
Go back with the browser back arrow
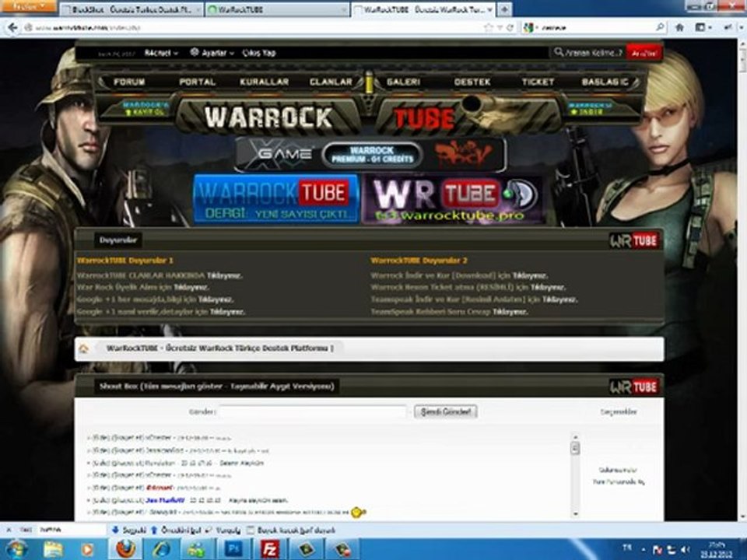(13, 28)
